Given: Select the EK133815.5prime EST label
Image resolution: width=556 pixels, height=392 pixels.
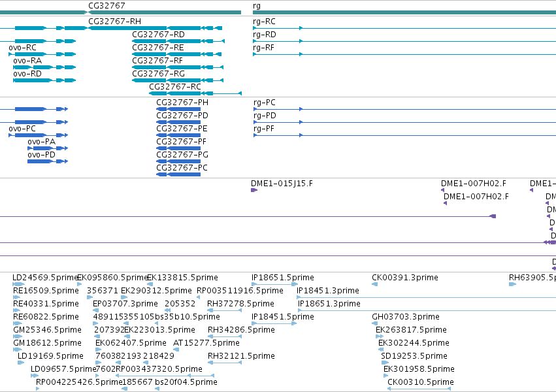Looking at the screenshot, I should 182,278.
